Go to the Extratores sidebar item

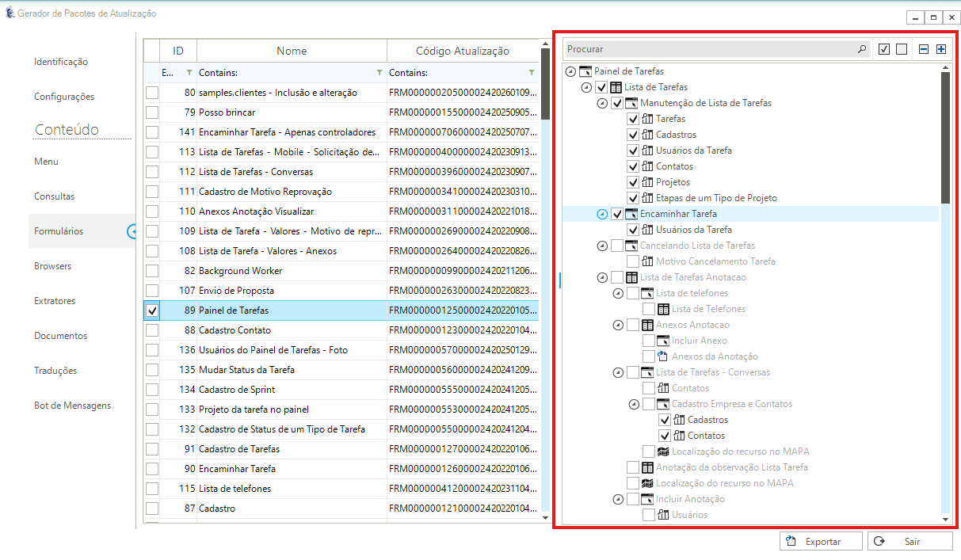click(x=55, y=301)
